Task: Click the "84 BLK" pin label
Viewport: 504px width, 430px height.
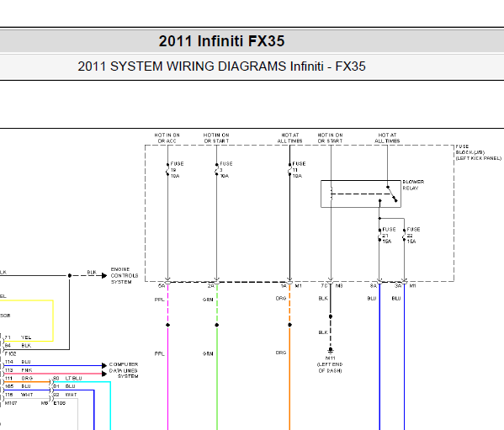Action: [18, 346]
